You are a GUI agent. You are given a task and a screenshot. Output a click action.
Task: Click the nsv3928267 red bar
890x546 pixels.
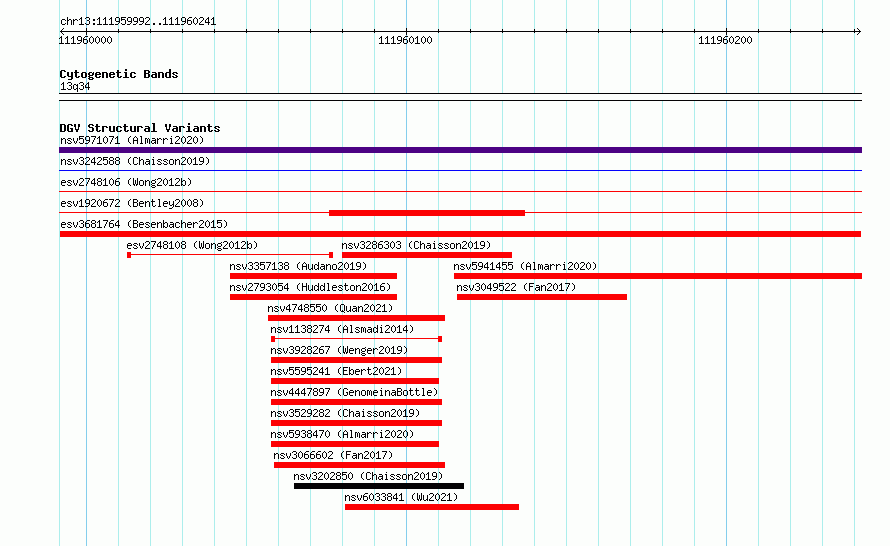point(356,360)
